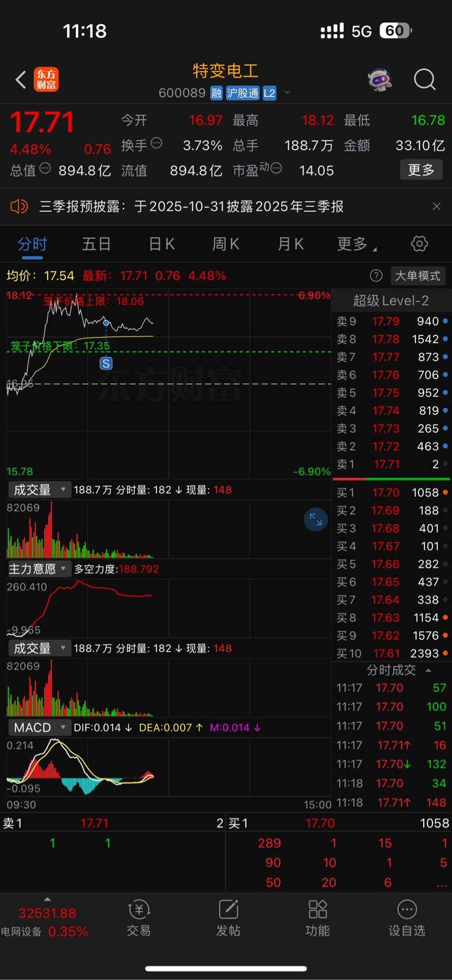This screenshot has height=980, width=452.
Task: Tap info icon beside 市盈动
Action: click(276, 169)
